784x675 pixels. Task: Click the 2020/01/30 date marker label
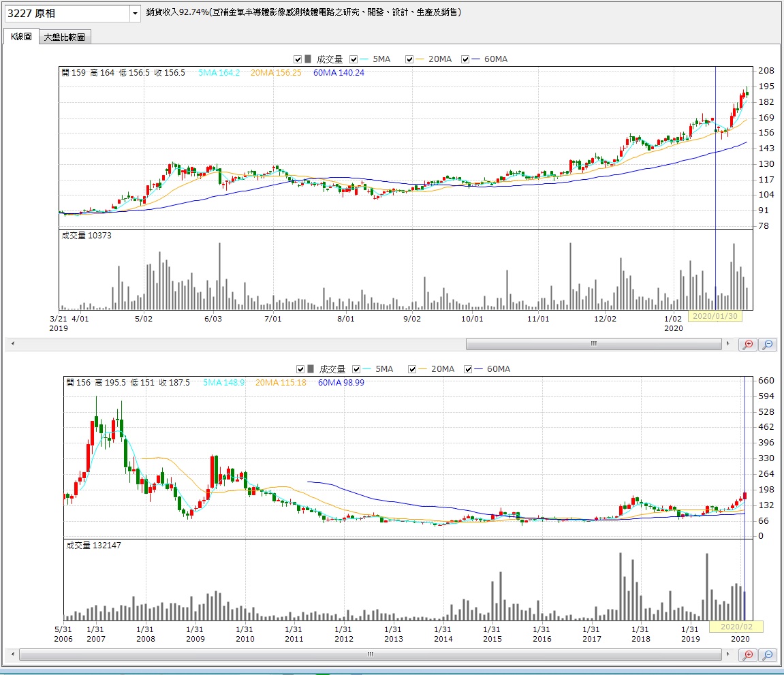click(x=715, y=316)
